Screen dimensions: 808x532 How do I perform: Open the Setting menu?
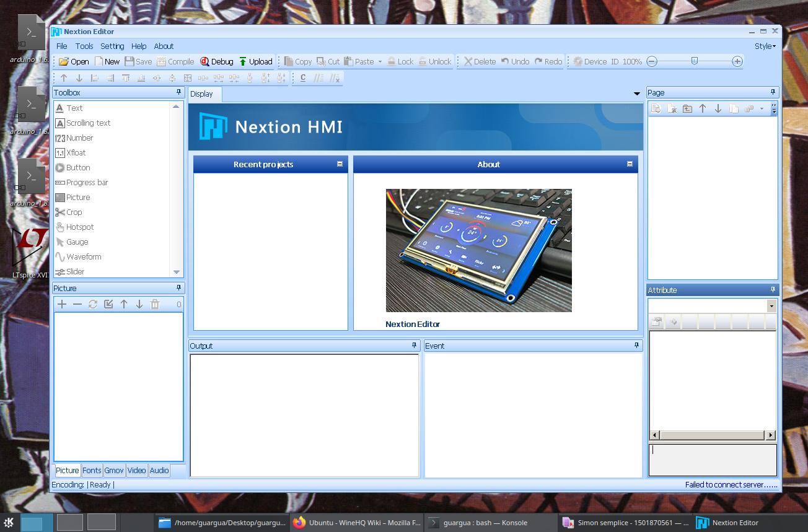112,46
